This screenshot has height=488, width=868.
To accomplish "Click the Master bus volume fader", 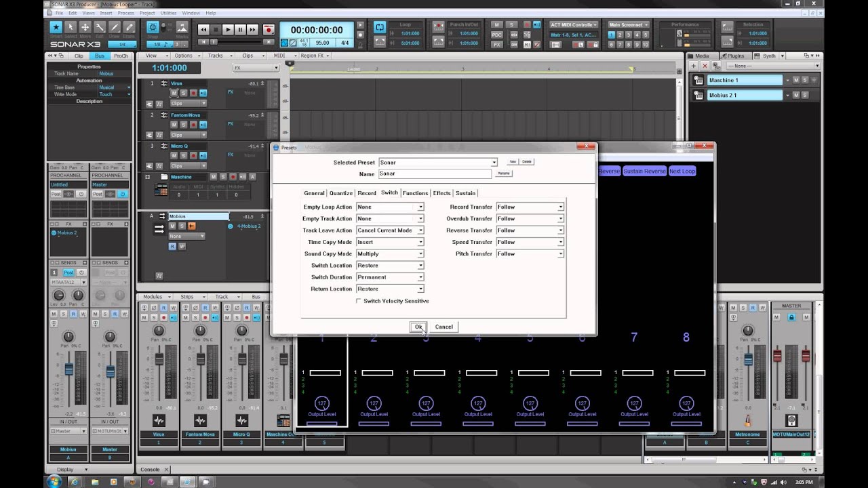I will [x=111, y=371].
